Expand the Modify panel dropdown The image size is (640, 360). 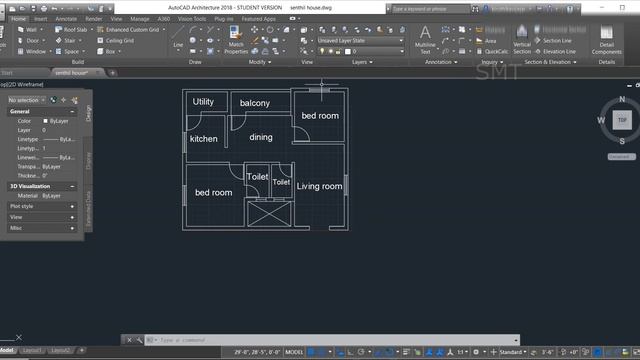pyautogui.click(x=260, y=62)
